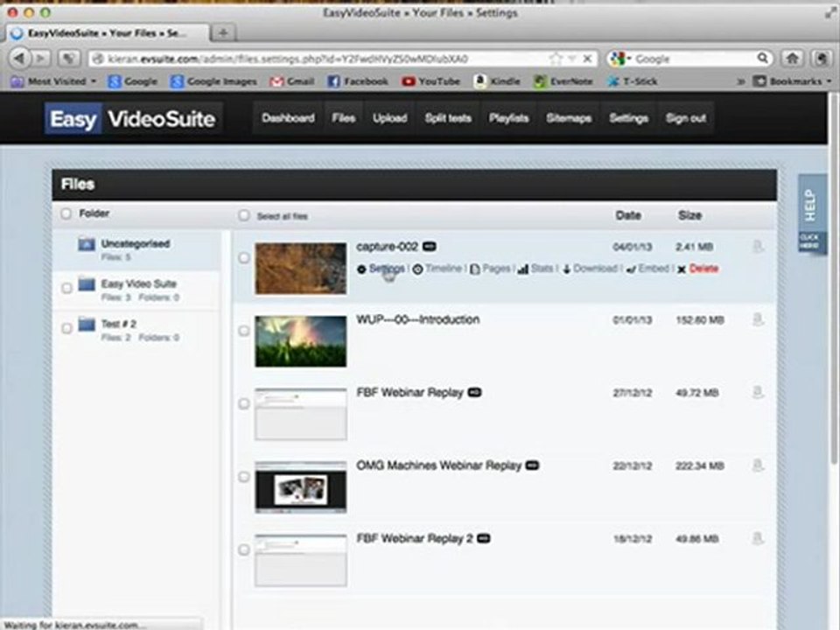This screenshot has height=630, width=840.
Task: Open the Uncategorised folder
Action: 136,249
